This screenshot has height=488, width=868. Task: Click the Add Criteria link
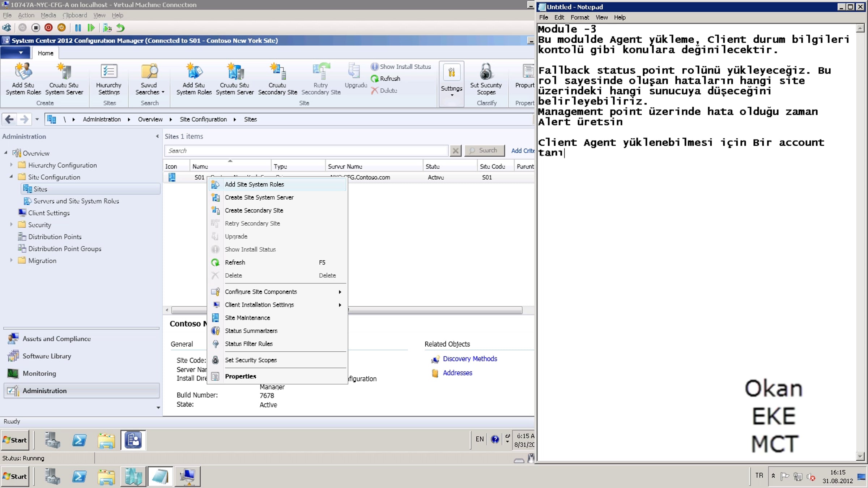click(x=523, y=151)
